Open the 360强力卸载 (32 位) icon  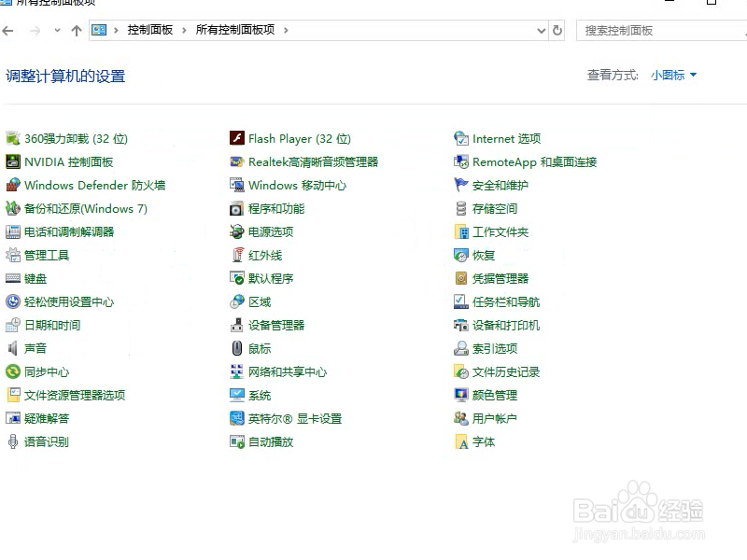pos(13,138)
